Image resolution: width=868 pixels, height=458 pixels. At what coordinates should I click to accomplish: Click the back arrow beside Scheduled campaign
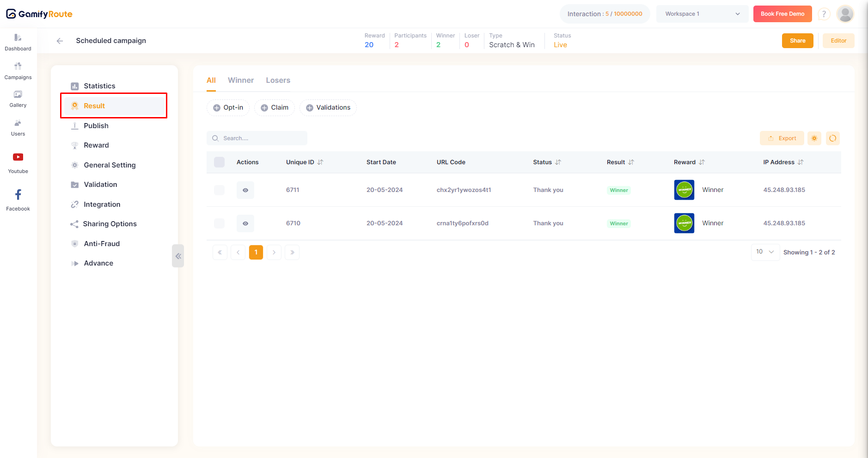tap(60, 41)
